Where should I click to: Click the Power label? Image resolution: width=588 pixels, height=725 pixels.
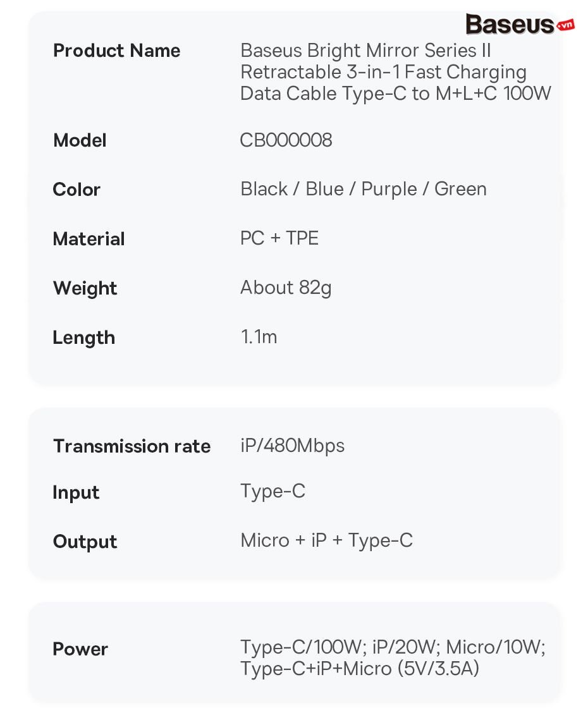tap(80, 649)
